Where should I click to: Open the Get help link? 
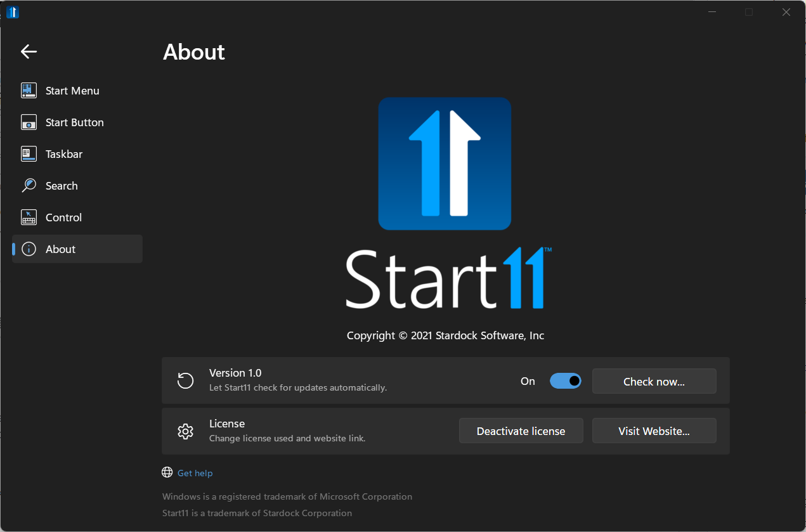pyautogui.click(x=195, y=473)
